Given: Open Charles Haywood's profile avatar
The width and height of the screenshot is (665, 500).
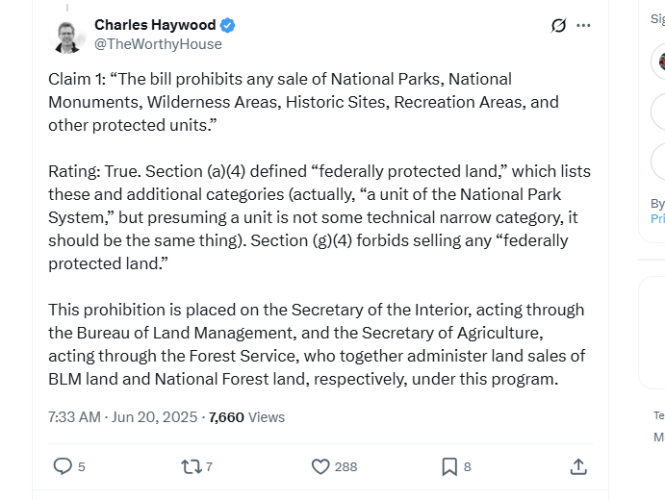Looking at the screenshot, I should click(68, 36).
